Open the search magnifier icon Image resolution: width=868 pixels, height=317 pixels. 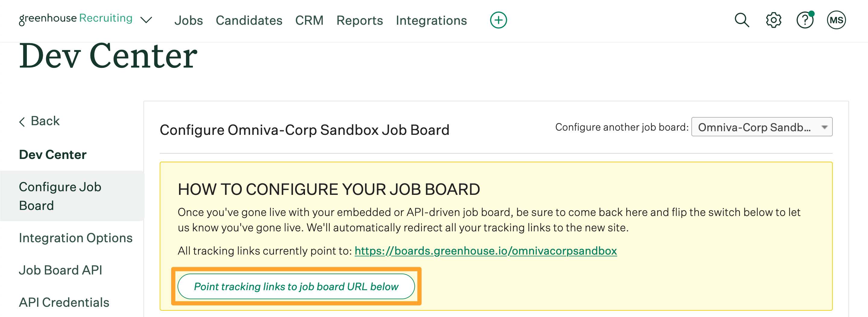point(742,20)
